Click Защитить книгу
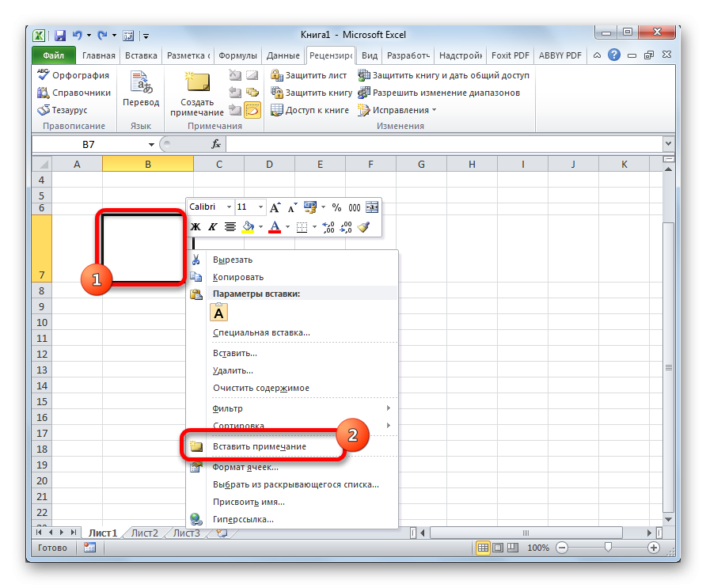 coord(311,93)
